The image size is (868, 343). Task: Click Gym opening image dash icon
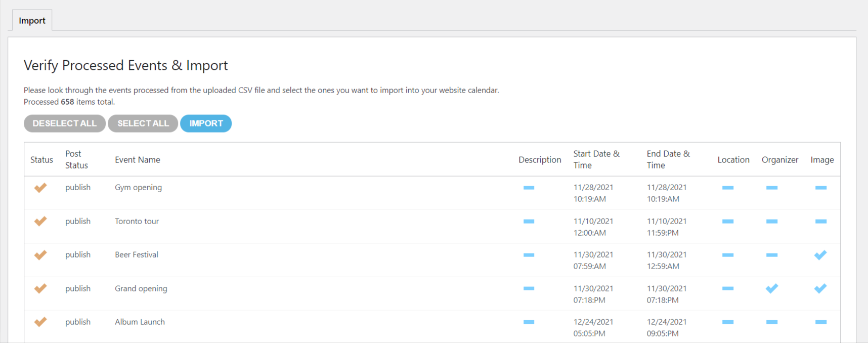[x=821, y=188]
